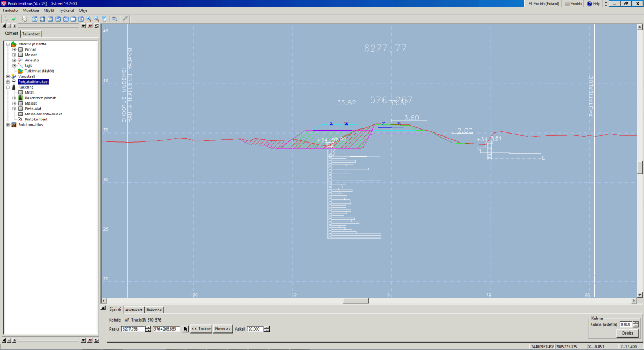The image size is (644, 350).
Task: Click the Pohjatutkimukset drill icon
Action: (x=14, y=82)
